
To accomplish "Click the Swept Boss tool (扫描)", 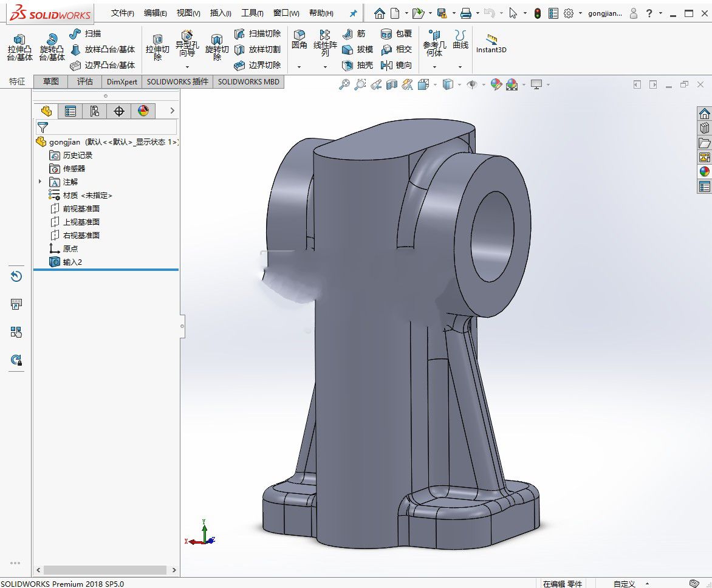I will [x=86, y=33].
